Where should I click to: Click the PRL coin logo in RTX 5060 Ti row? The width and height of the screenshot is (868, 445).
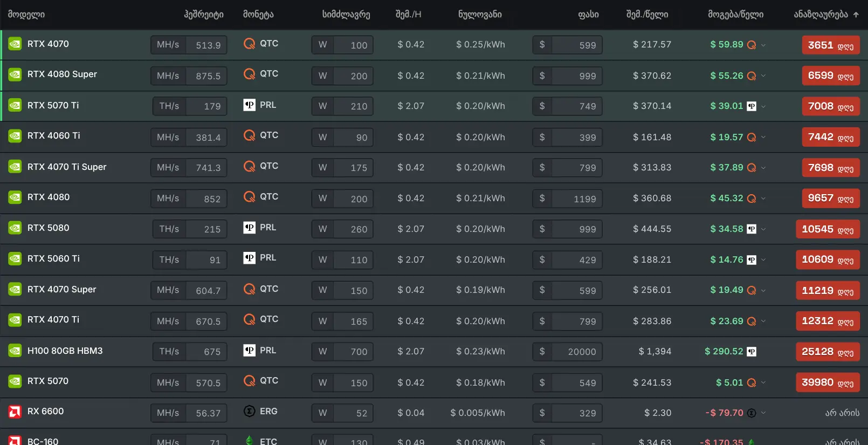[x=249, y=258]
